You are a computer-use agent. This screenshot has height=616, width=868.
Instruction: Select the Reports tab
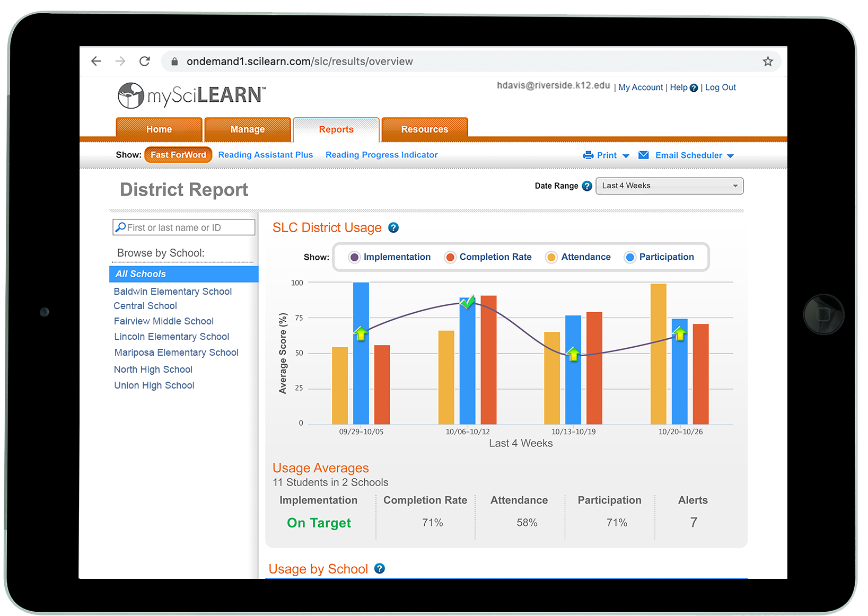coord(336,129)
